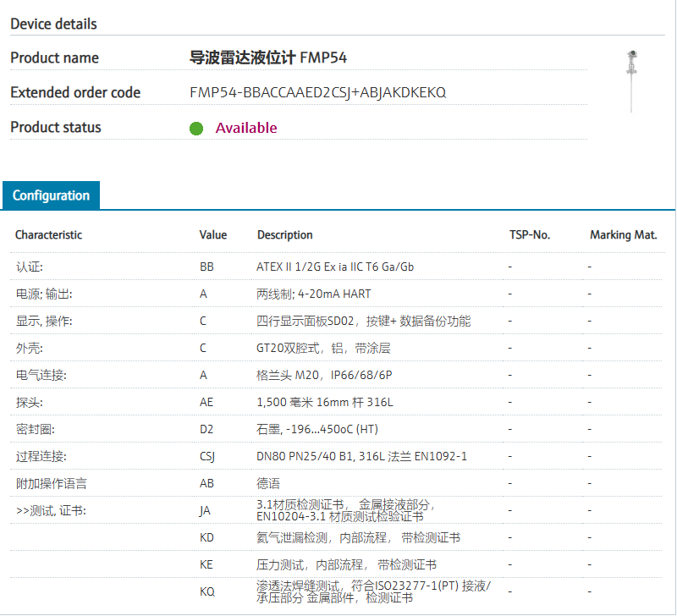Click the product name 导波雷达液位计 FMP54
The height and width of the screenshot is (616, 677).
268,58
